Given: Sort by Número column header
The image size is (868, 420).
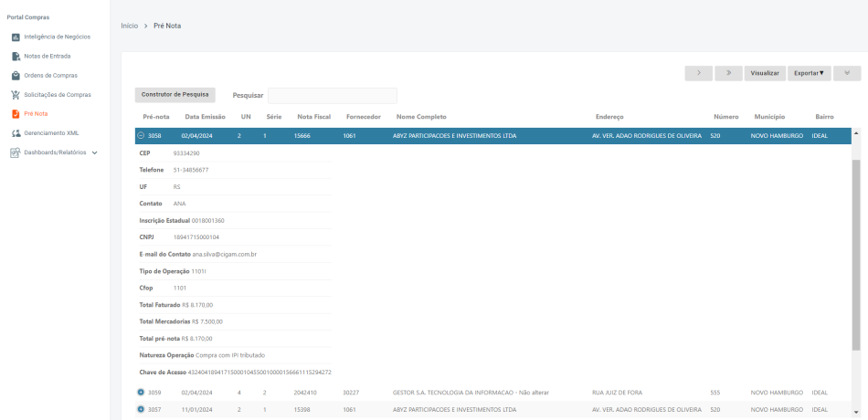Looking at the screenshot, I should 725,117.
